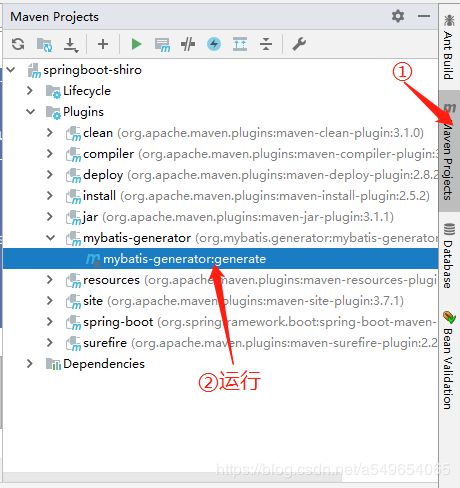The height and width of the screenshot is (488, 460).
Task: Expand the jar plugin node
Action: pos(50,217)
